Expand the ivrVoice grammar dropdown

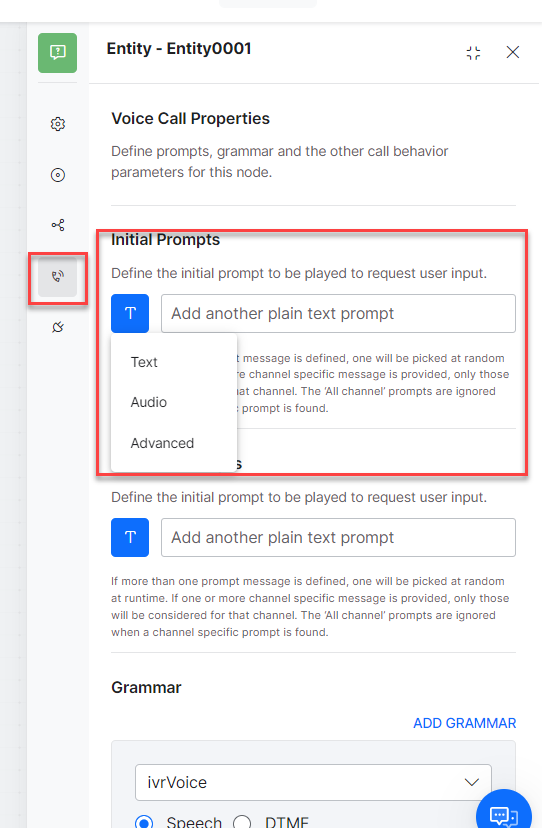(313, 782)
